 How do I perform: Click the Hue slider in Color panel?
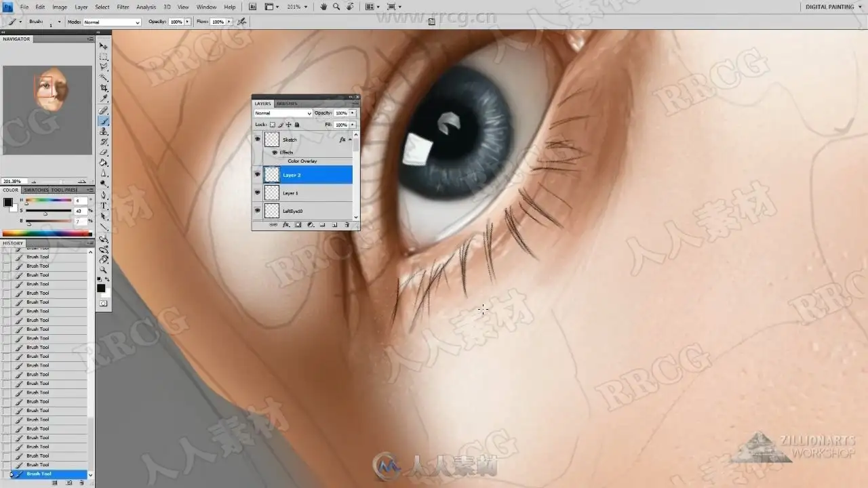pos(48,201)
